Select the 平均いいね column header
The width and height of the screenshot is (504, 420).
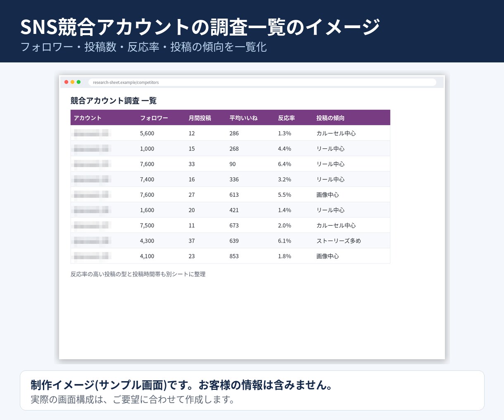tap(243, 118)
